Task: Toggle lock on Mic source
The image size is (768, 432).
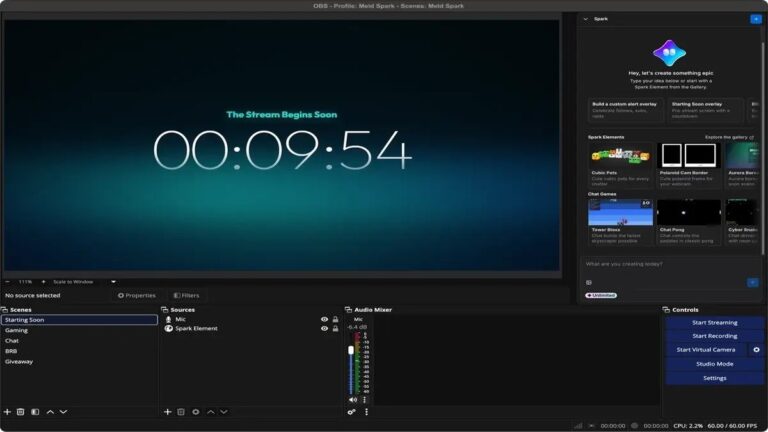Action: (x=336, y=319)
